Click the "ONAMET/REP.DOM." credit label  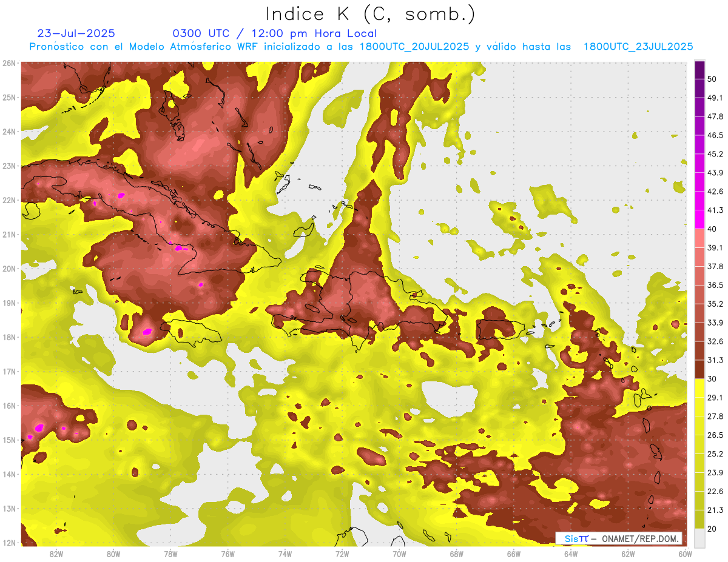(640, 538)
